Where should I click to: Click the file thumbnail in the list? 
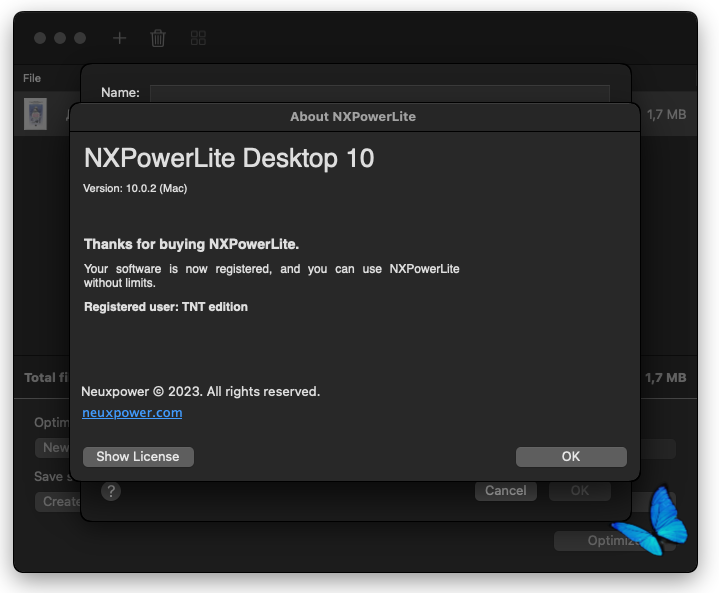[x=35, y=114]
